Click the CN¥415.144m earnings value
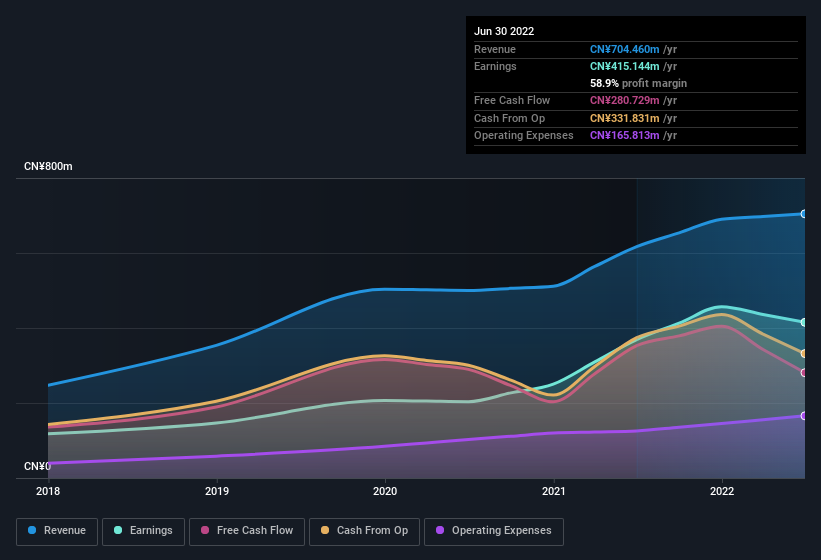The width and height of the screenshot is (821, 560). (624, 66)
